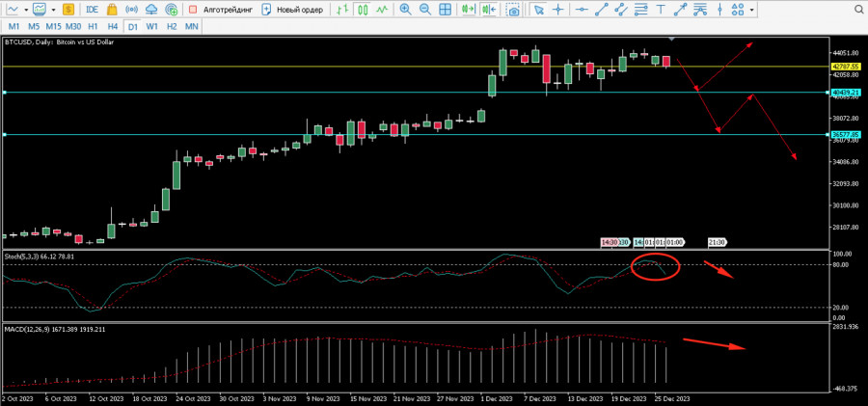Screen dimensions: 868x406
Task: Zoom in on the chart
Action: point(405,9)
